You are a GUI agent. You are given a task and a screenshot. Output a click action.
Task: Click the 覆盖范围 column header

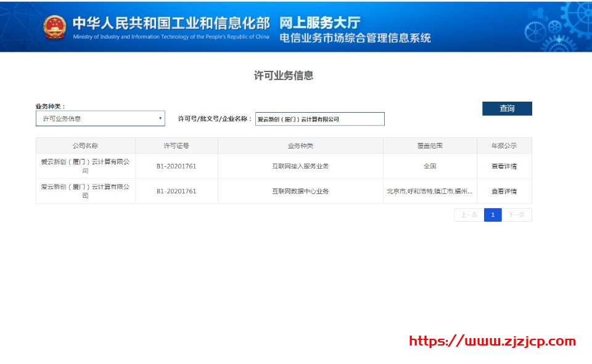(x=430, y=145)
